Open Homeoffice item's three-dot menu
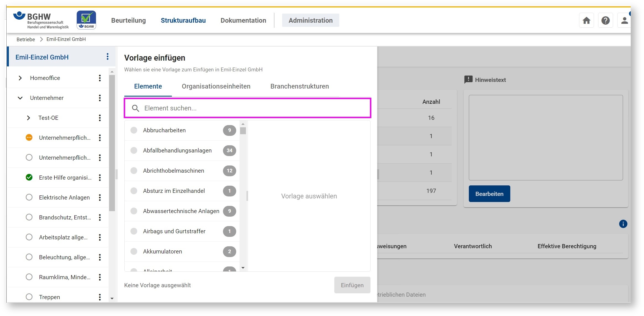 coord(100,78)
